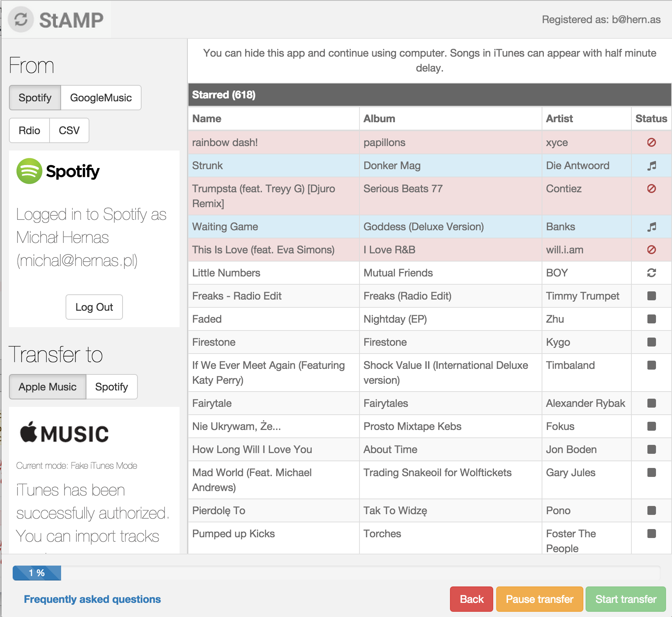Select the 'Mutual Friends' album cell
This screenshot has width=672, height=617.
click(451, 273)
